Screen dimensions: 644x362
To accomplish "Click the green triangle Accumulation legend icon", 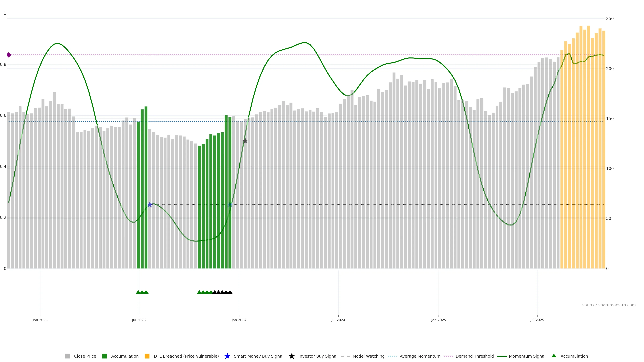I will pos(554,356).
